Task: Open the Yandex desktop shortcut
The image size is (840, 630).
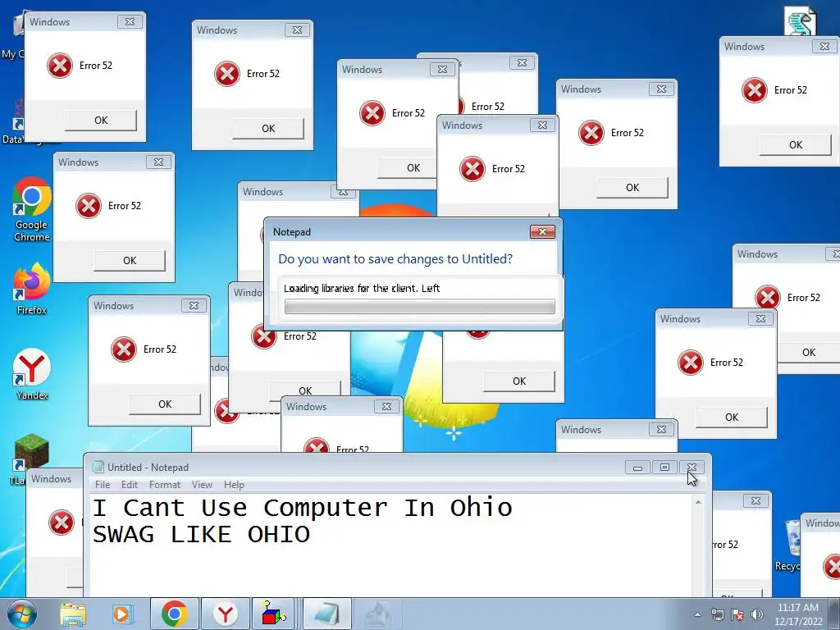Action: (x=32, y=374)
